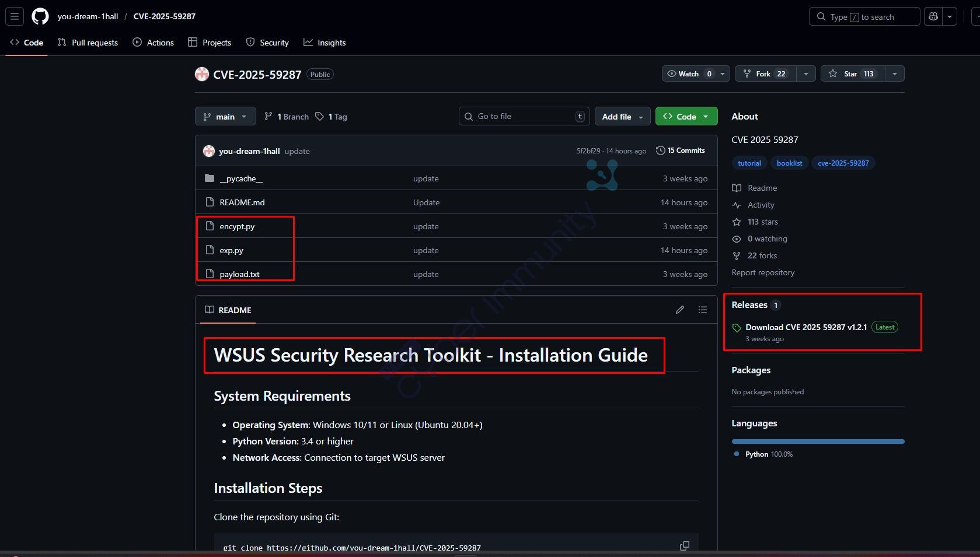Click the GitHub logo icon

(40, 16)
